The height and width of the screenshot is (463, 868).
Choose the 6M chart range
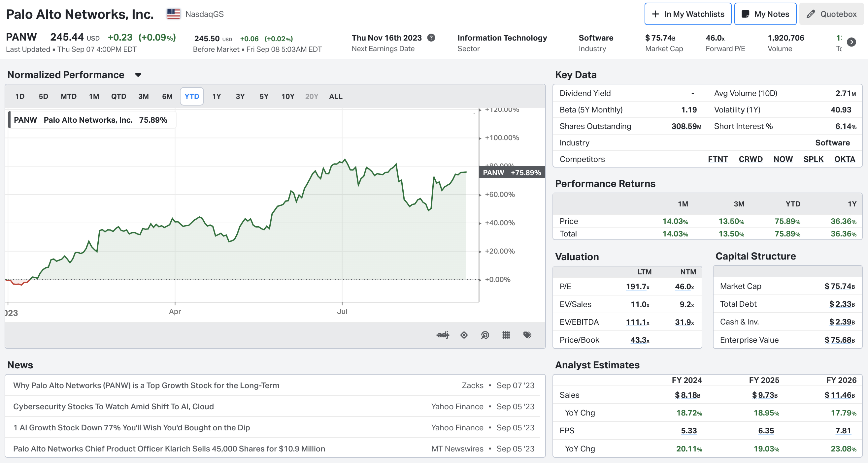tap(167, 96)
